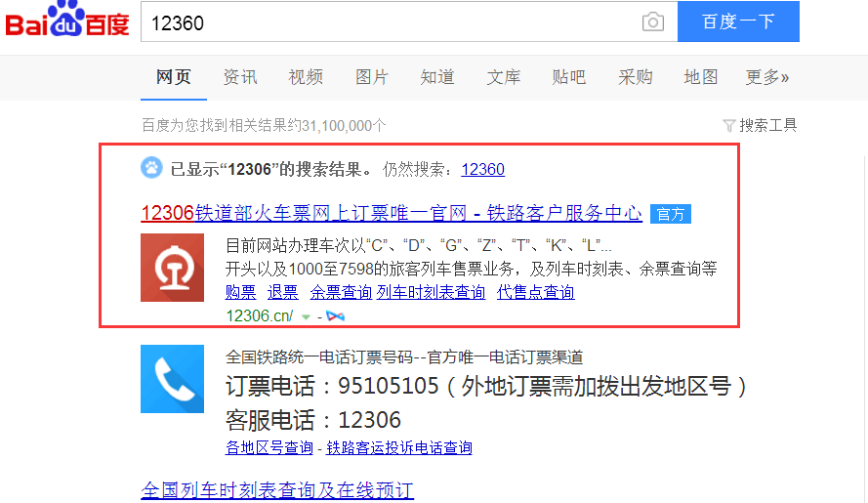868x503 pixels.
Task: Click the 官方 official badge
Action: (x=671, y=214)
